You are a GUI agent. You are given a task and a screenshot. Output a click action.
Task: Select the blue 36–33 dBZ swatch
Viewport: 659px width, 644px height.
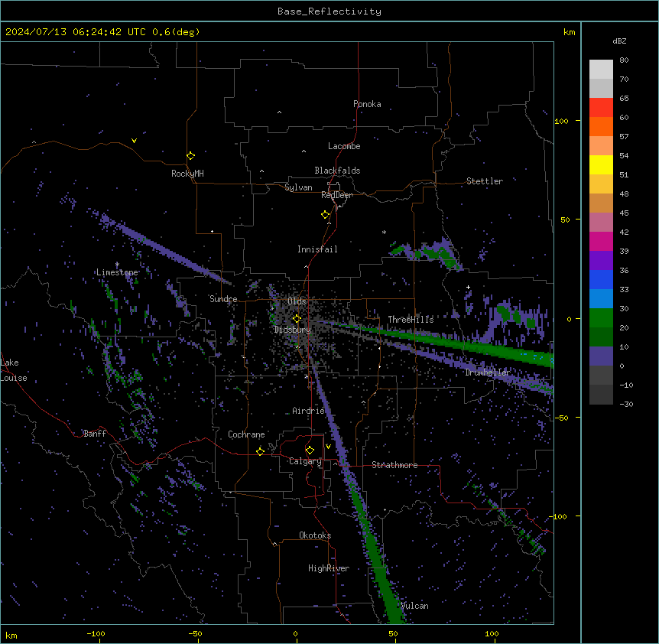tap(601, 279)
